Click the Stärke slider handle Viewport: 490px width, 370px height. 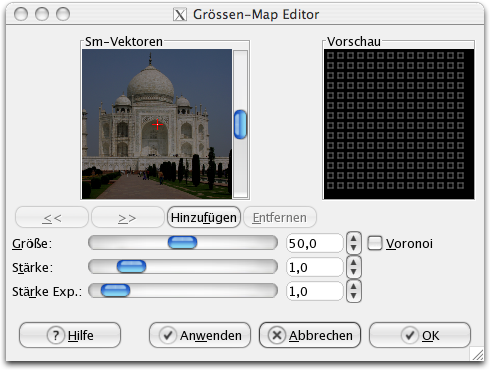(131, 267)
